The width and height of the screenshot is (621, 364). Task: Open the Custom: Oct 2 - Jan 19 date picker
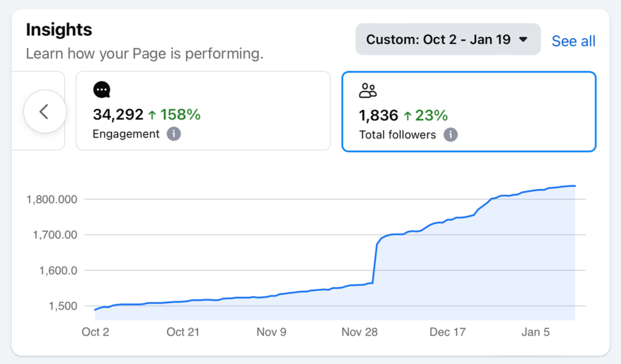click(x=448, y=39)
